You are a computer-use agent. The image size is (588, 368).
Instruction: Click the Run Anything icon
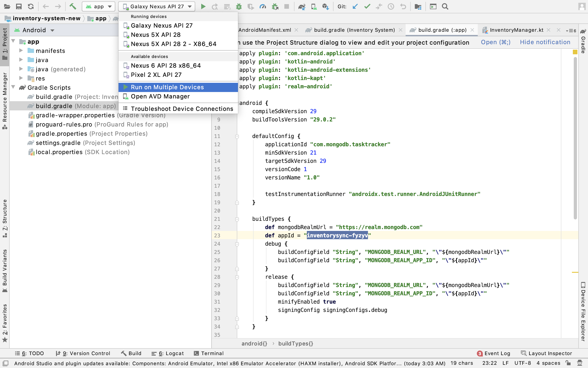click(433, 7)
